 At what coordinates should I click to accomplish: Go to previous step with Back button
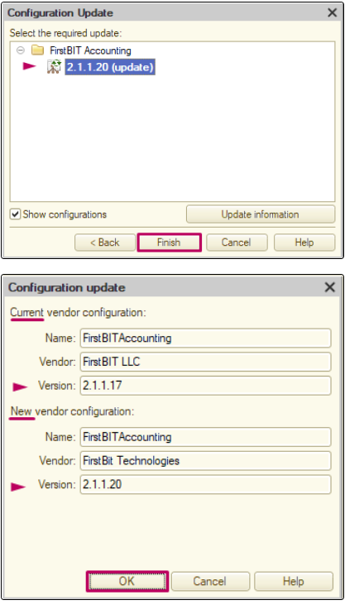click(105, 242)
